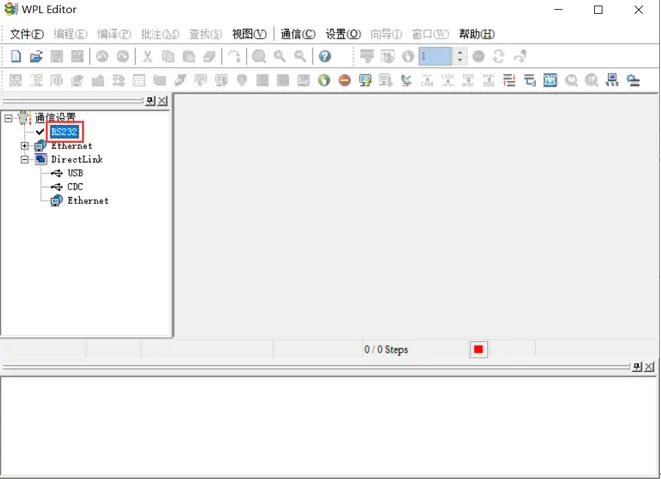The image size is (661, 479).
Task: Select RS232 in the communication tree
Action: pyautogui.click(x=64, y=132)
